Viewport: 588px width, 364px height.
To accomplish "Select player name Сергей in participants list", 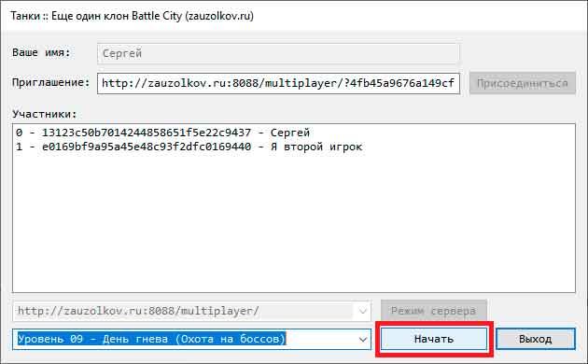I will click(x=290, y=133).
